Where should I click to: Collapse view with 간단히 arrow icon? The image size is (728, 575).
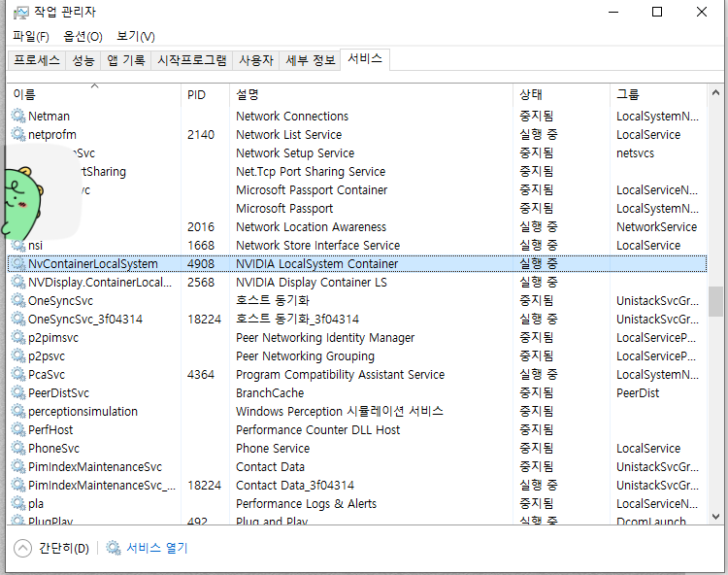click(x=22, y=548)
